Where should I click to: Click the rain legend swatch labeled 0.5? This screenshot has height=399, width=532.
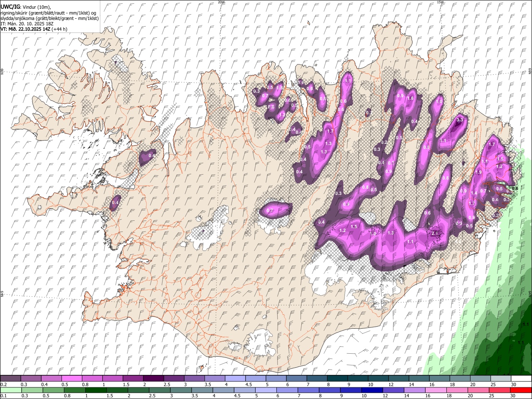[53, 390]
